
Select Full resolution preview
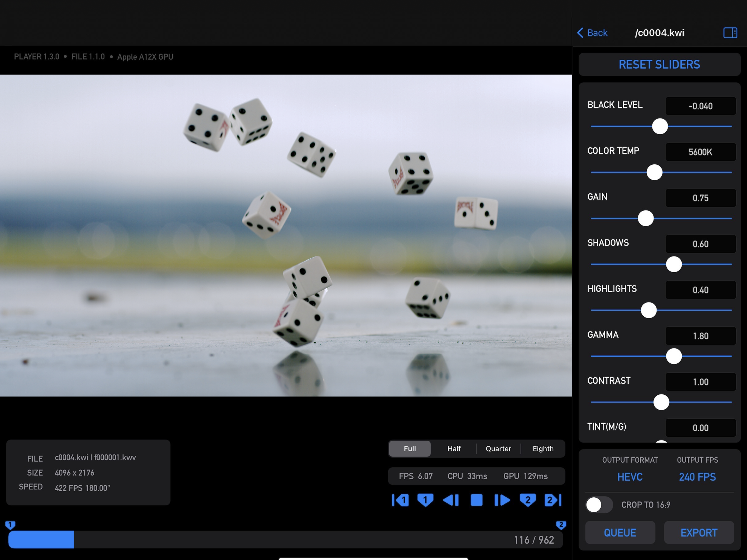[410, 448]
